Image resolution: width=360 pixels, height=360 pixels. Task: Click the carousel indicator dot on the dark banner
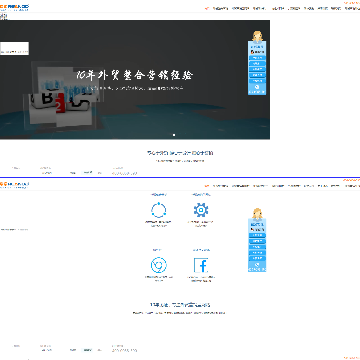(x=174, y=135)
